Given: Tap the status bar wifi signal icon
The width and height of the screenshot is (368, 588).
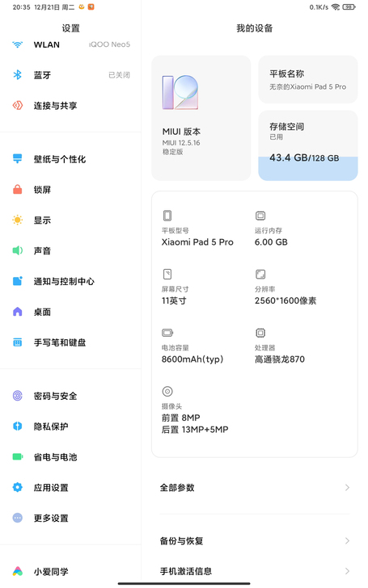Looking at the screenshot, I should pyautogui.click(x=336, y=7).
